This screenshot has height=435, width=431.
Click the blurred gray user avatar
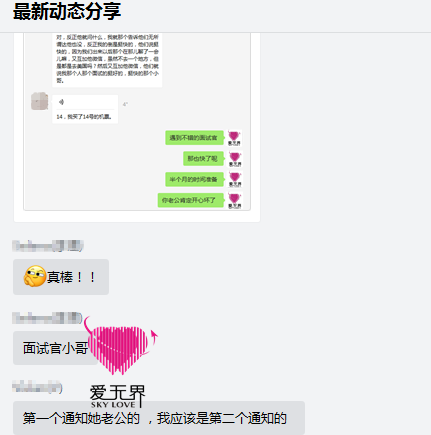tap(40, 101)
